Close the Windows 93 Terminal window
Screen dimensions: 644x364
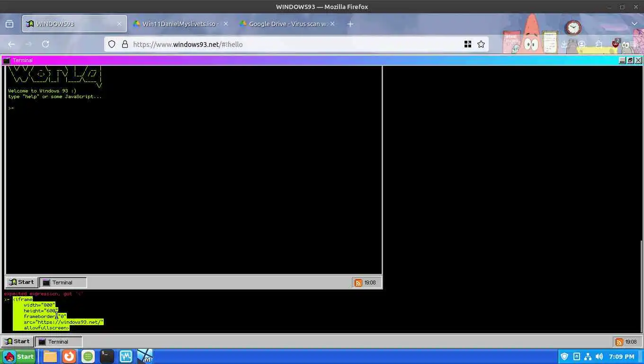638,60
